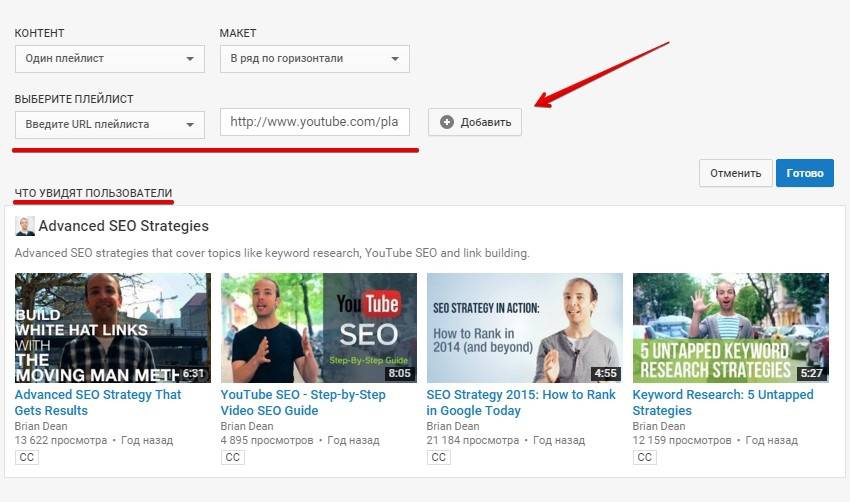Click Brian Dean under Keyword Research video
Image resolution: width=850 pixels, height=502 pixels.
click(x=659, y=426)
